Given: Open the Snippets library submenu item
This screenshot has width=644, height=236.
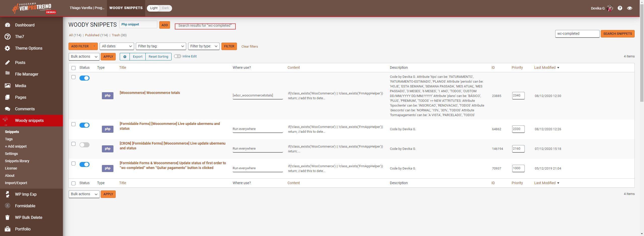Looking at the screenshot, I should pos(17,161).
